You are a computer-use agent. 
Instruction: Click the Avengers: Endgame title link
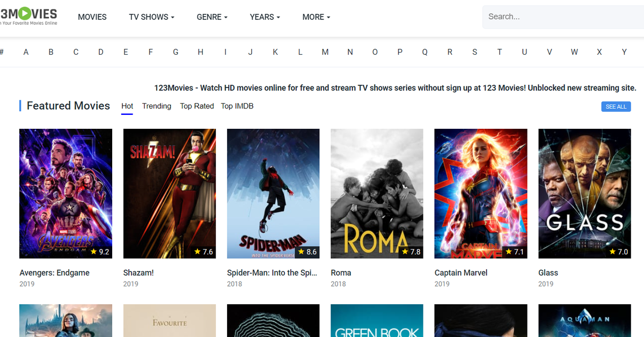click(54, 273)
